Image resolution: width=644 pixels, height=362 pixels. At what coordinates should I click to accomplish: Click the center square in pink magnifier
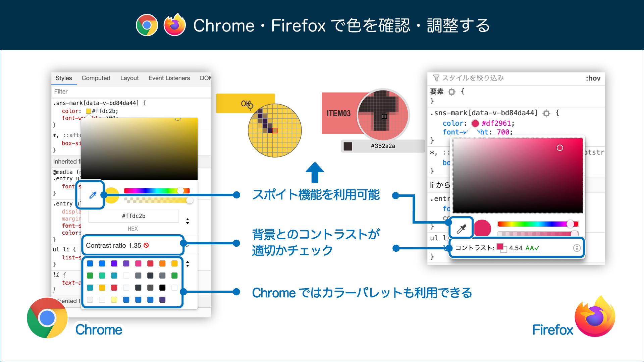tap(384, 117)
